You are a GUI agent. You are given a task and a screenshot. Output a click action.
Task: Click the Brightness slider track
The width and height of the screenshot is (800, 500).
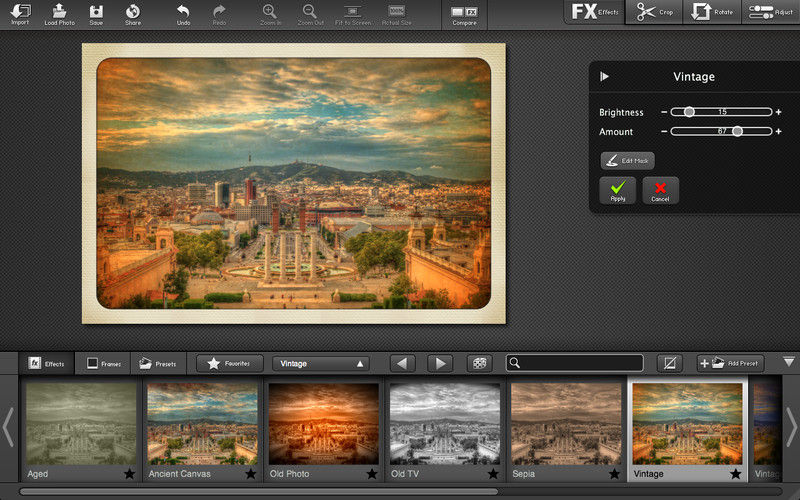pos(721,112)
